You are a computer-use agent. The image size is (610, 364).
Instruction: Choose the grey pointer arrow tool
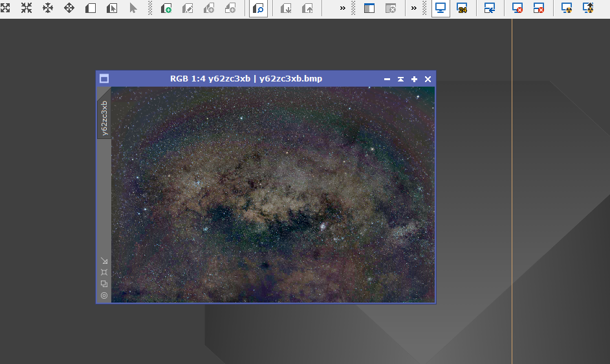pyautogui.click(x=133, y=8)
